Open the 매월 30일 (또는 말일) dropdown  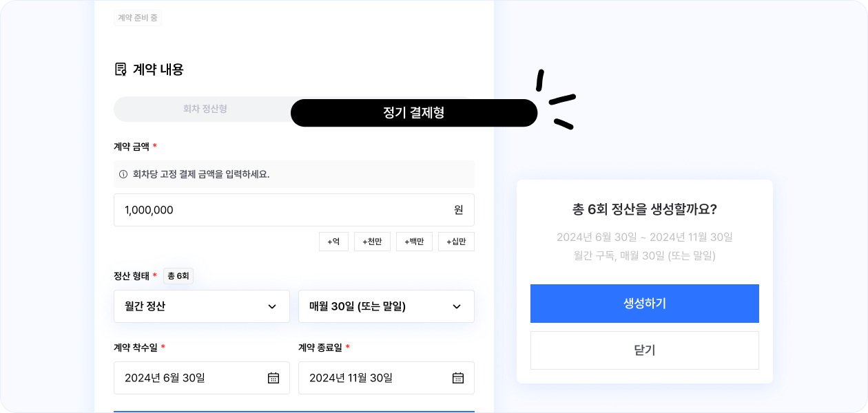click(386, 306)
